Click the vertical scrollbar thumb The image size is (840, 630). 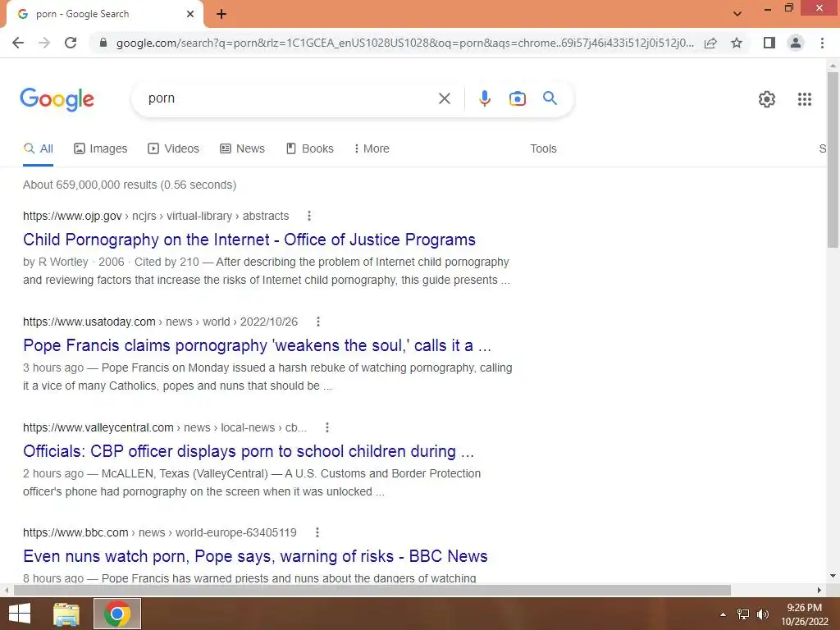[x=833, y=160]
